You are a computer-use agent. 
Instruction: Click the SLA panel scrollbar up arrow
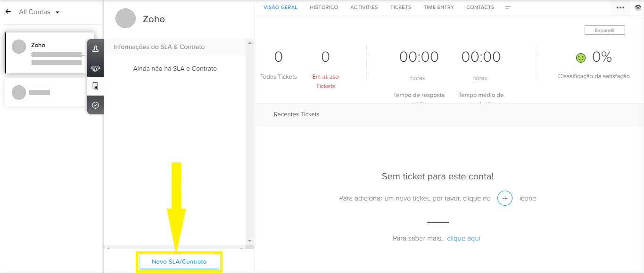(250, 43)
